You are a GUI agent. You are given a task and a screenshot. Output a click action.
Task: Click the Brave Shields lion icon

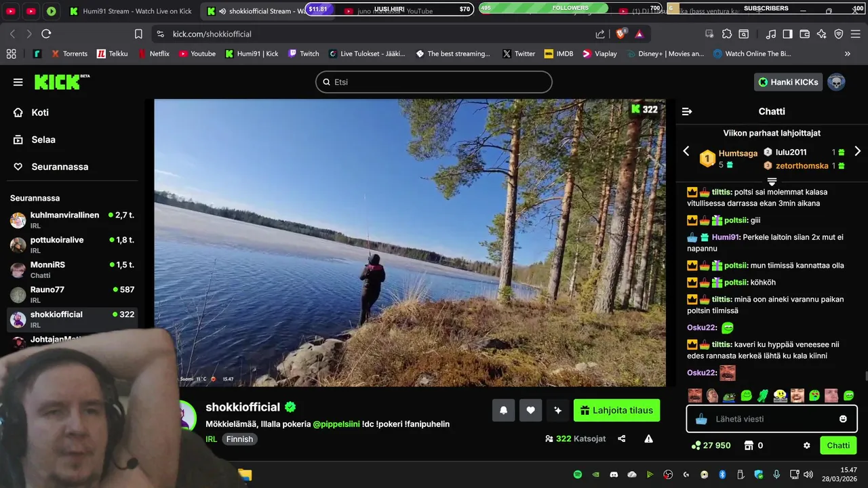point(620,34)
